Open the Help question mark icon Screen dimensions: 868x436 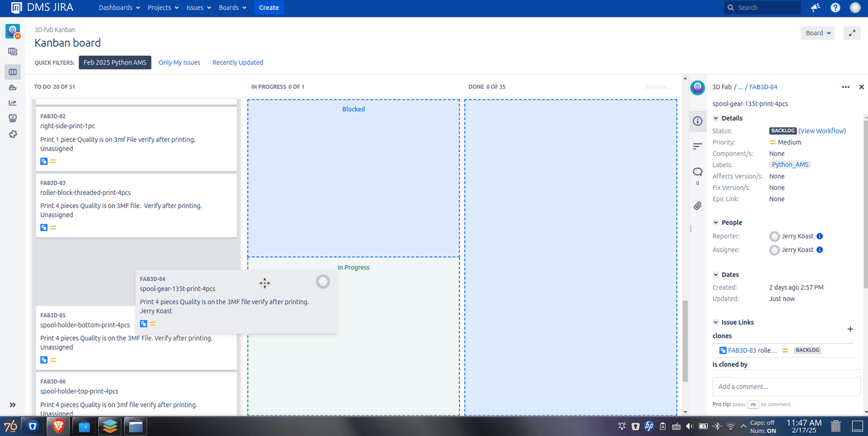tap(835, 8)
